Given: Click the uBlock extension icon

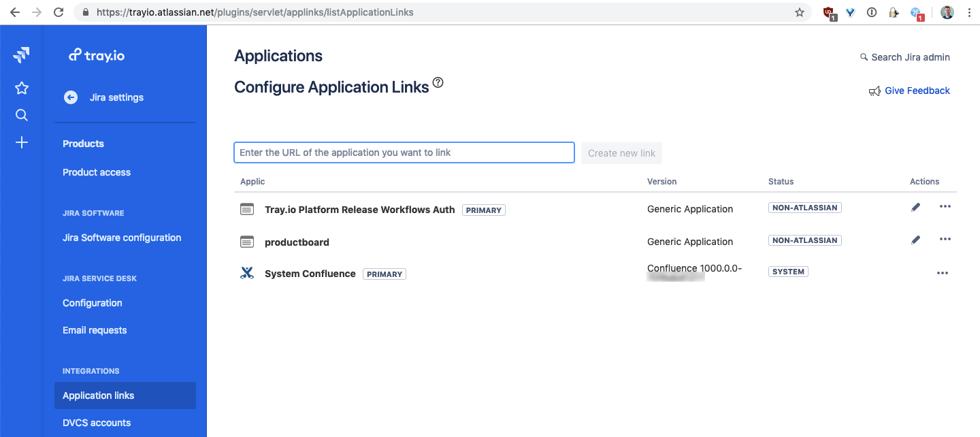Looking at the screenshot, I should 829,13.
